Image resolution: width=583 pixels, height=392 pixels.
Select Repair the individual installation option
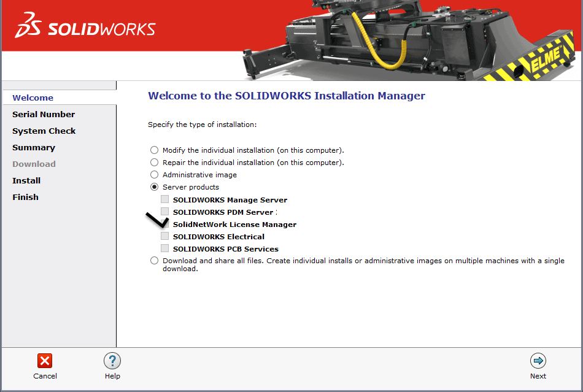(x=154, y=163)
